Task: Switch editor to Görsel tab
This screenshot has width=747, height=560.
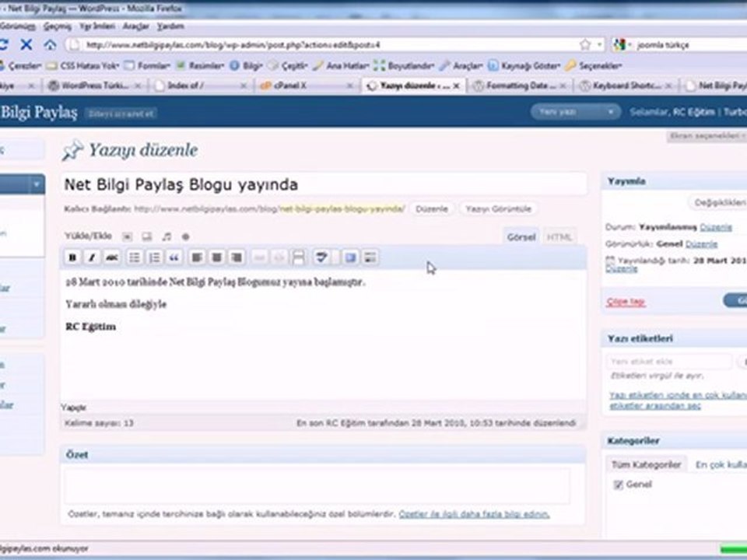Action: [x=521, y=236]
